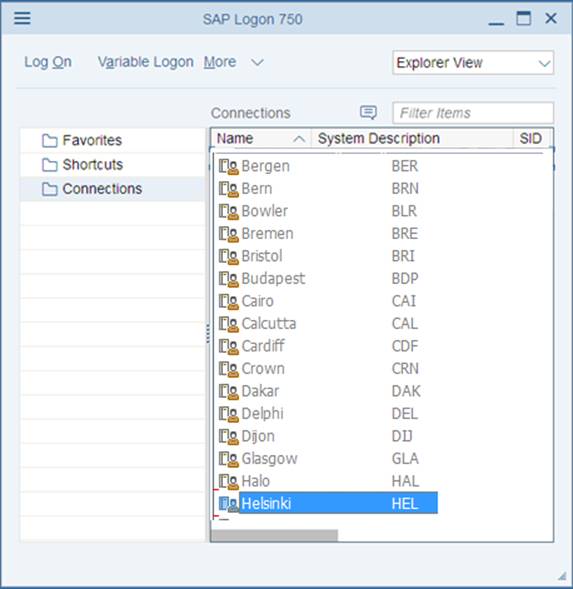Screen dimensions: 573x589
Task: Click the Crown connection icon
Action: pos(228,369)
